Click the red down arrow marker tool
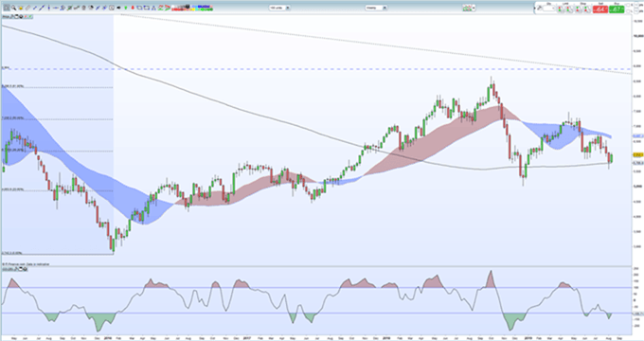The height and width of the screenshot is (341, 644). pyautogui.click(x=133, y=8)
